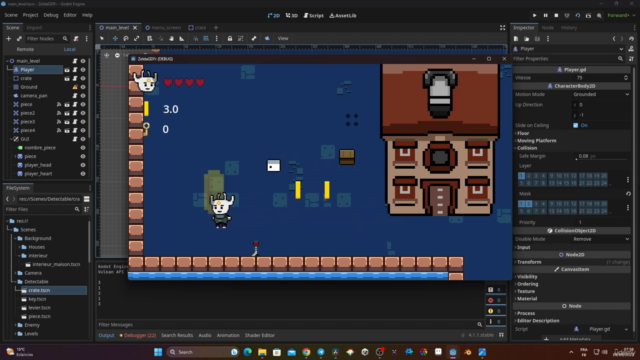Viewport: 640px width, 360px height.
Task: Click the Vitesse value stepper
Action: coord(626,78)
